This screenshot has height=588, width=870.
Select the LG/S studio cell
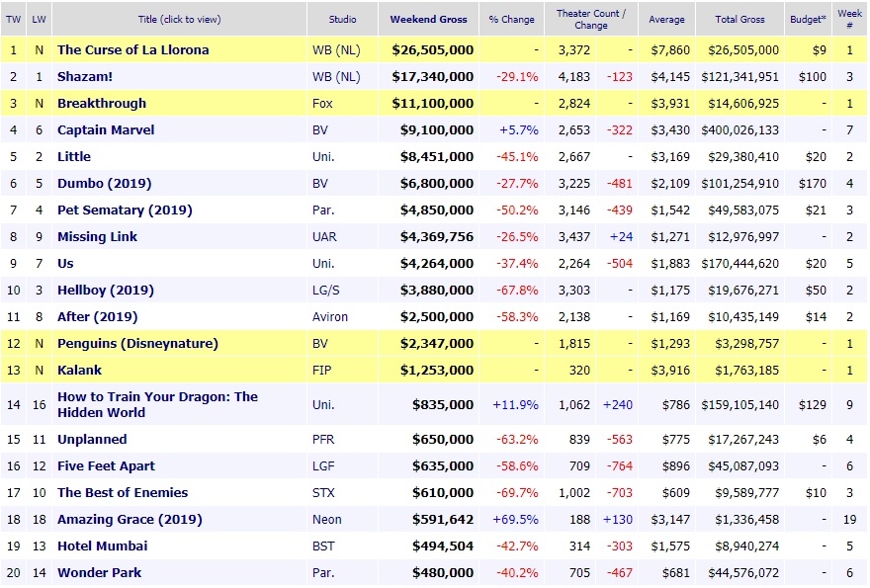pyautogui.click(x=325, y=290)
